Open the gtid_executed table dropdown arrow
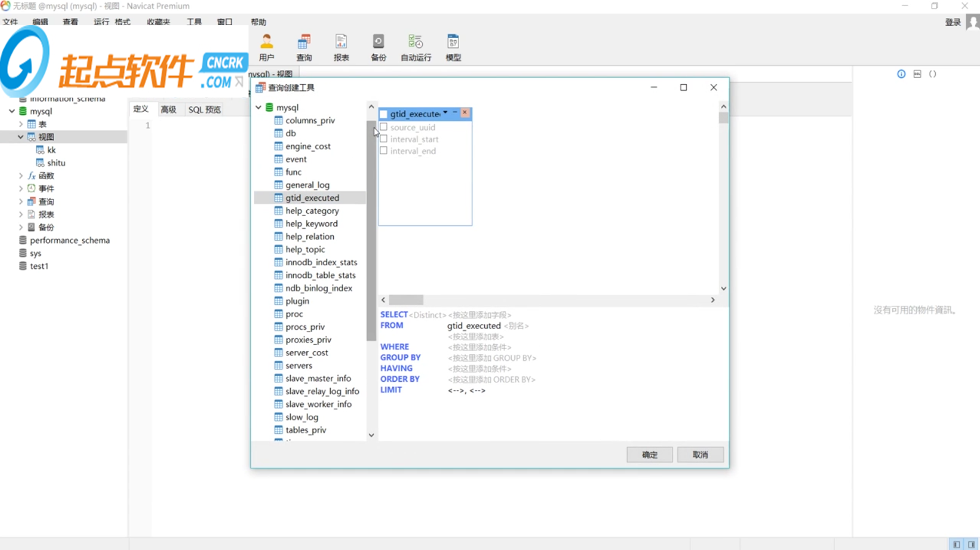The height and width of the screenshot is (550, 980). click(x=446, y=113)
